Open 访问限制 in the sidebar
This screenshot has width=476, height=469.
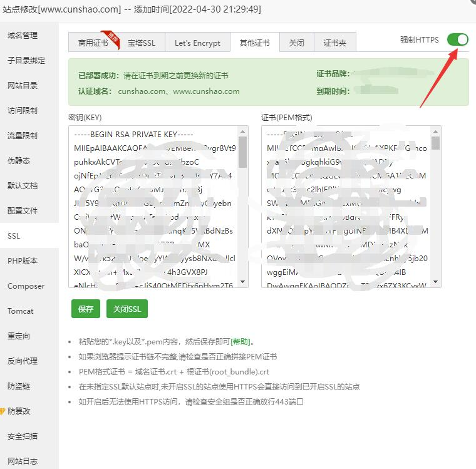click(23, 110)
